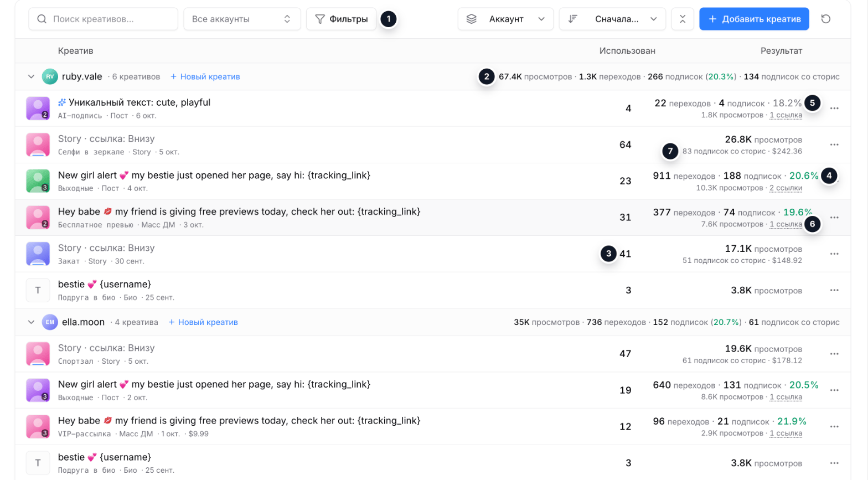Open the Фильтры filter panel
868x480 pixels.
[341, 19]
